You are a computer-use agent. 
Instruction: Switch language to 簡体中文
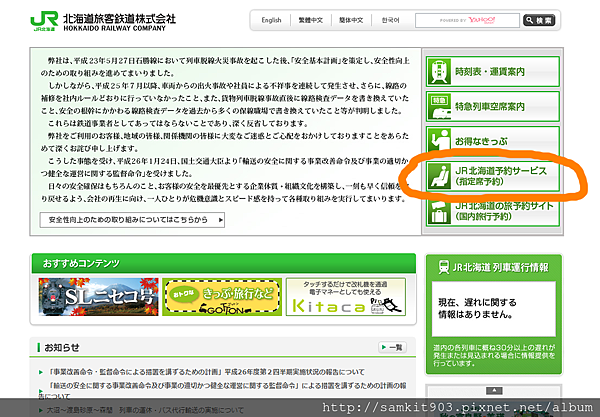[351, 20]
